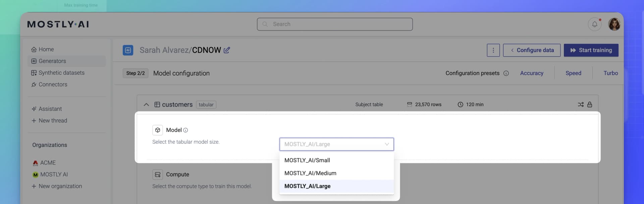Screen dimensions: 644x204
Task: Click the 23,570 rows icon
Action: [x=410, y=105]
